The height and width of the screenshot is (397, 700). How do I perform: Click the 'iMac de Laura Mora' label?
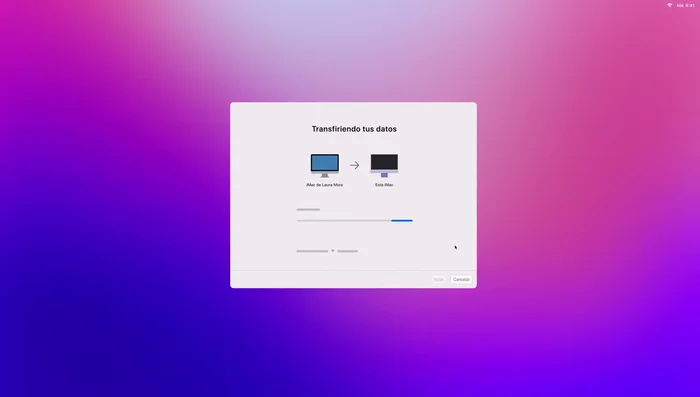325,185
